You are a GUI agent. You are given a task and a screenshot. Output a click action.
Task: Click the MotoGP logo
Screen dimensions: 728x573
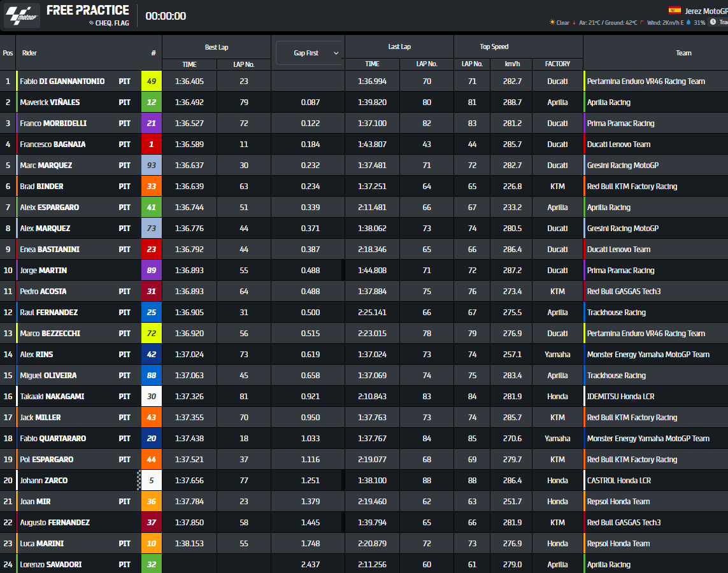(x=22, y=16)
